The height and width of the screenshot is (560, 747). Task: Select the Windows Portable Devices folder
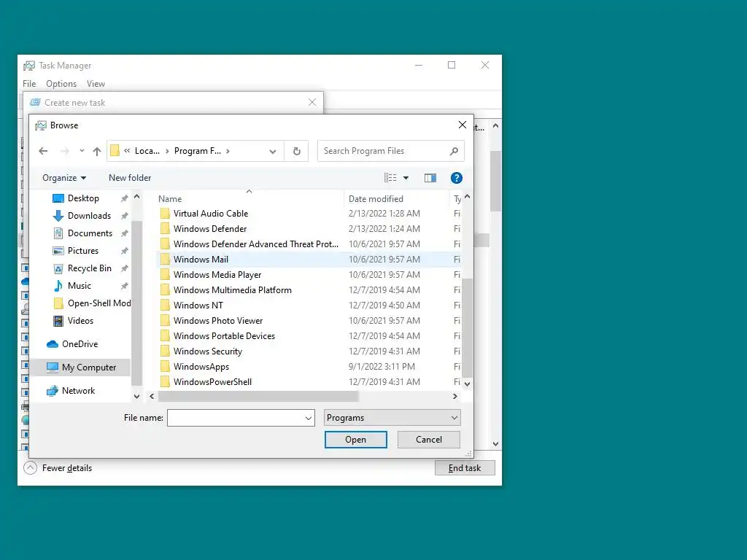tap(224, 335)
